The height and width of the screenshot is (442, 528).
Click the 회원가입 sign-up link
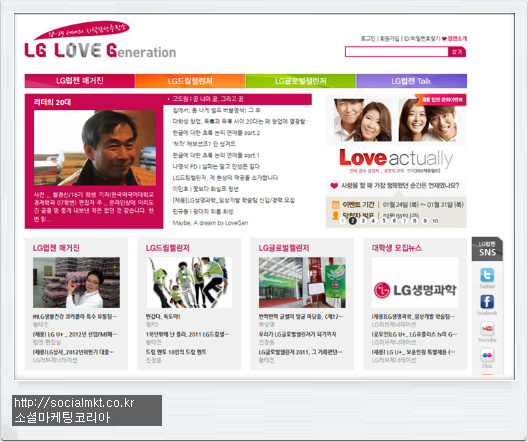[389, 39]
